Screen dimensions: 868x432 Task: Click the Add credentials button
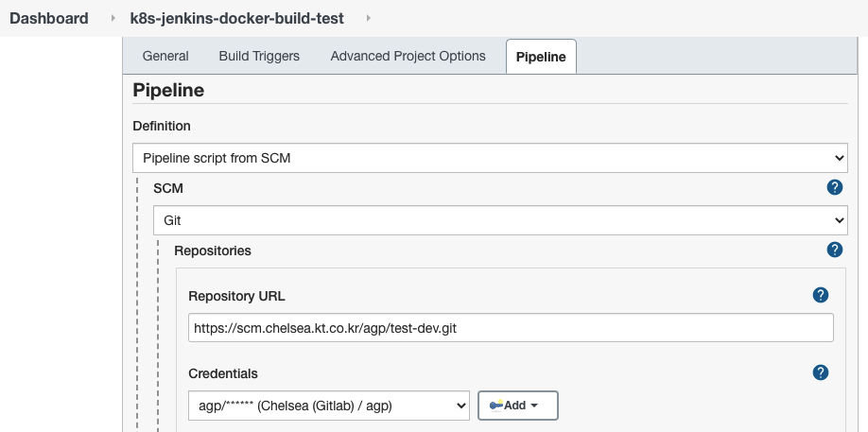pyautogui.click(x=518, y=406)
